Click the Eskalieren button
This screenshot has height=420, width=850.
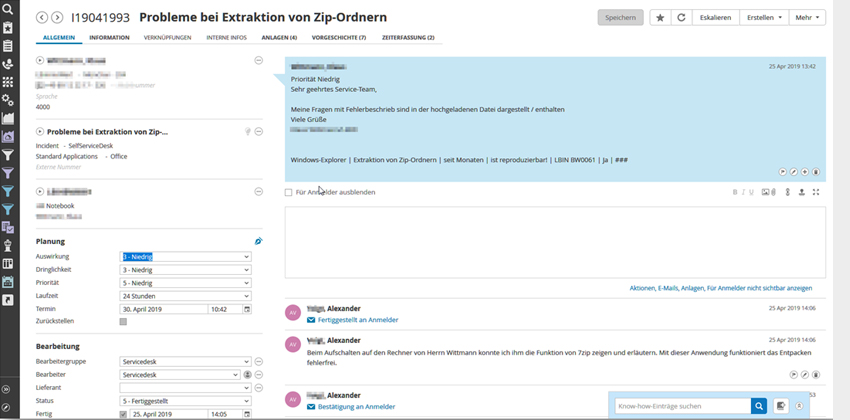(714, 18)
